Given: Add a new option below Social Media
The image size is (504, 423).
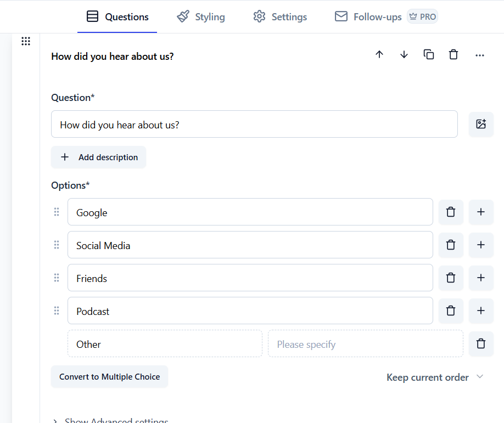Looking at the screenshot, I should [x=480, y=245].
